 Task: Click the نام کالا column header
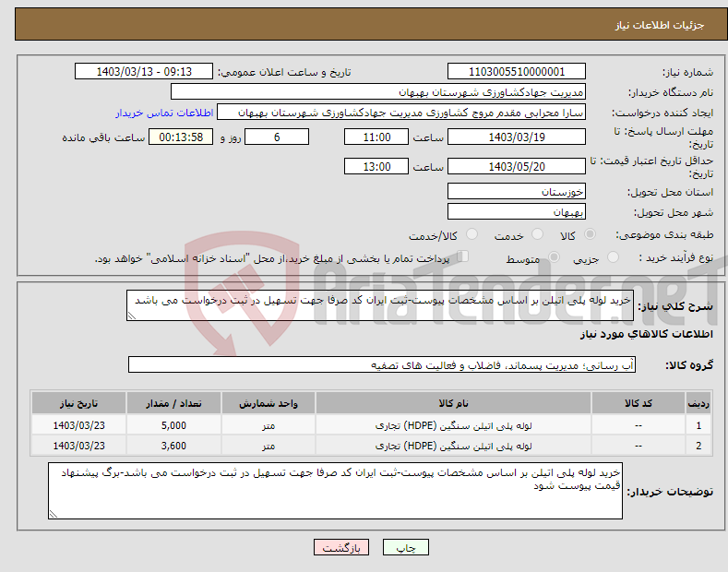click(453, 403)
